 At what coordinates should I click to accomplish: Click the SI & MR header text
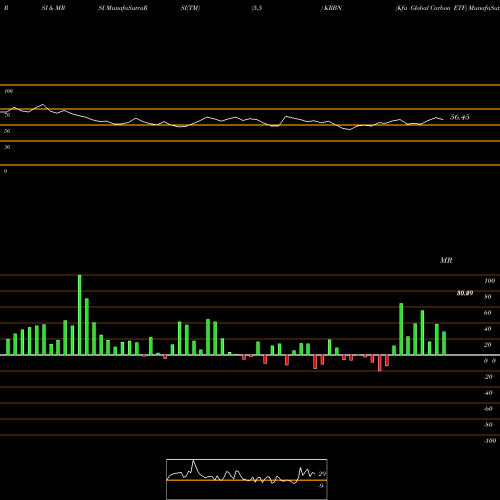tap(53, 8)
